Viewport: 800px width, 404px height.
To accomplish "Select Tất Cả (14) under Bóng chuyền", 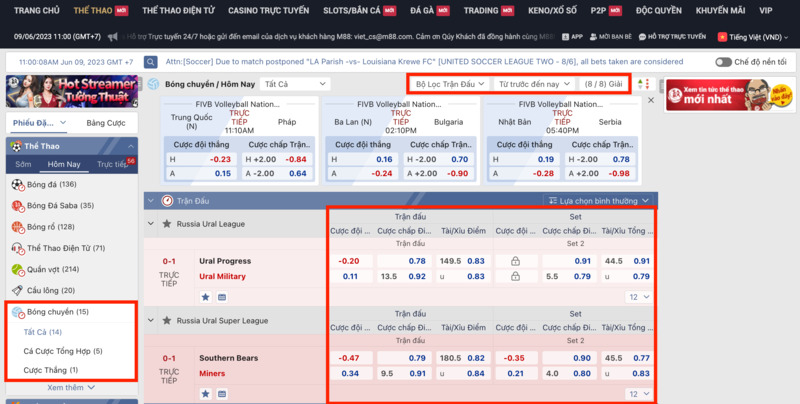I will (42, 332).
